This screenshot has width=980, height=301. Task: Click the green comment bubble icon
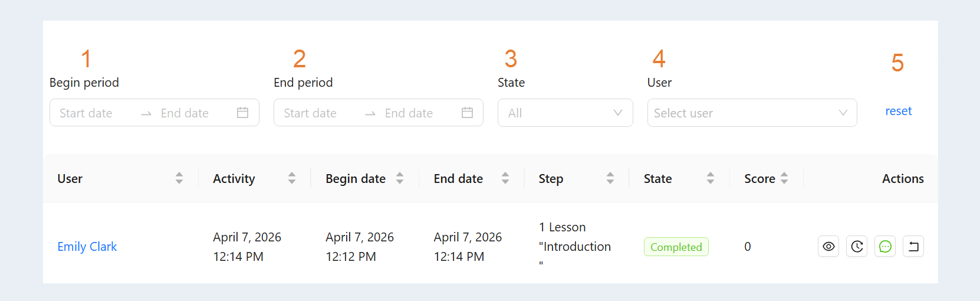click(885, 247)
